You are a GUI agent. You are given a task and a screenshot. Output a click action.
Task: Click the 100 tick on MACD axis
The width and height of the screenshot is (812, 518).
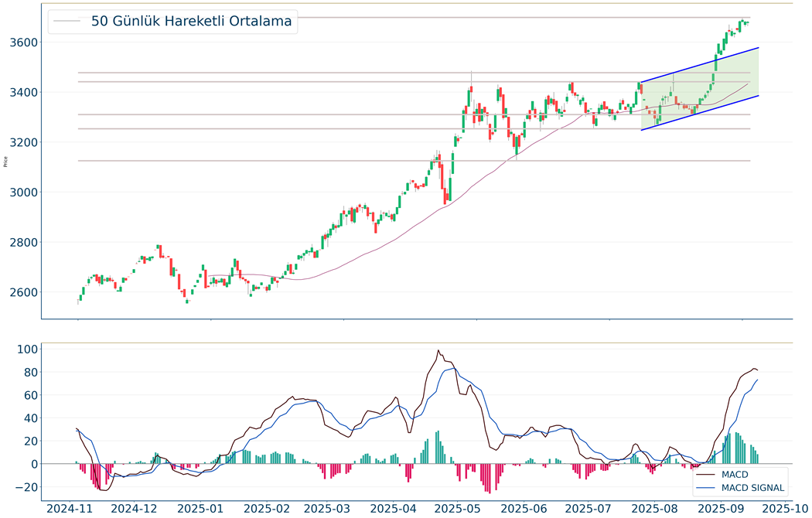pyautogui.click(x=28, y=349)
